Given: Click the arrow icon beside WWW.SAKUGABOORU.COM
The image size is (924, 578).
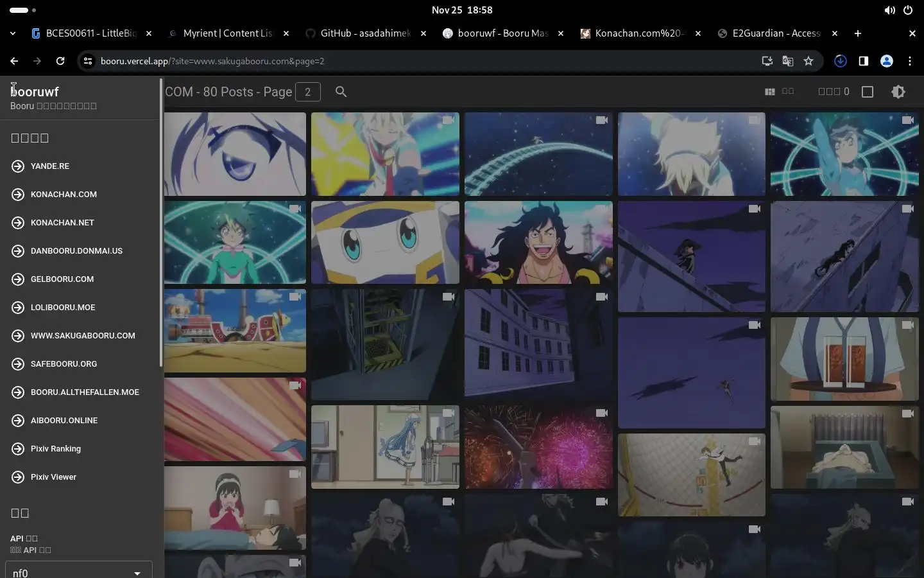Looking at the screenshot, I should click(18, 336).
